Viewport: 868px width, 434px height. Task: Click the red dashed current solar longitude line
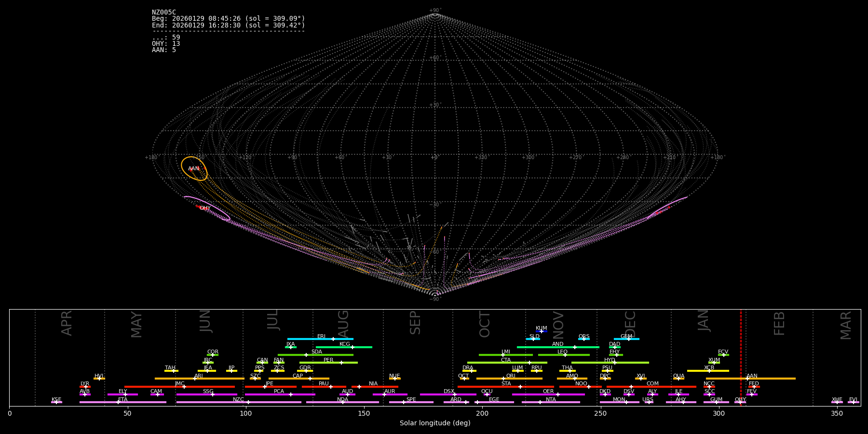pos(741,357)
